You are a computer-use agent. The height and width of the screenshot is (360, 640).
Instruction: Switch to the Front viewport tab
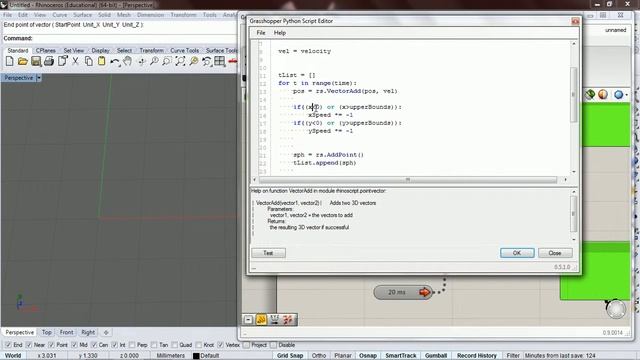click(x=67, y=332)
